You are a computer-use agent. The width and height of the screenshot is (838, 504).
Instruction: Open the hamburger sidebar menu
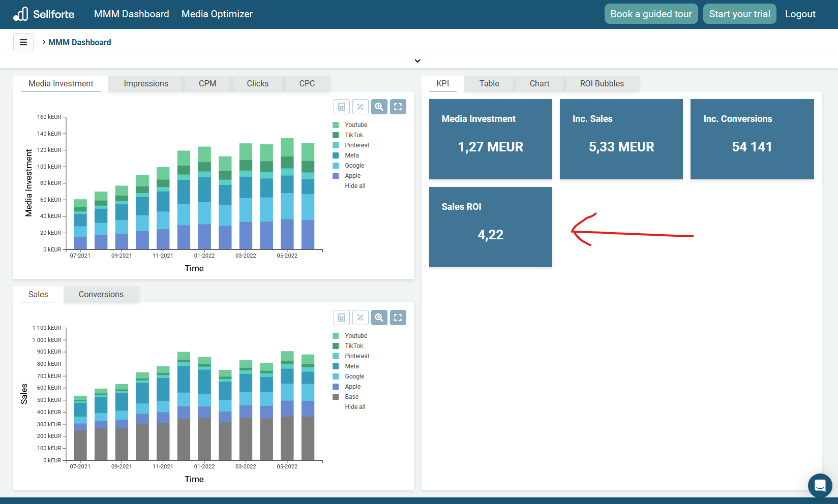click(x=23, y=42)
